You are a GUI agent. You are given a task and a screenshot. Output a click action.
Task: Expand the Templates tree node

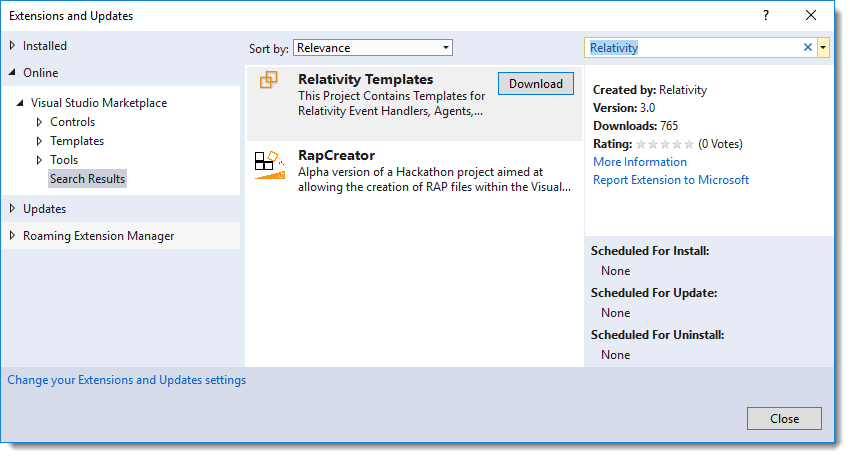coord(39,141)
